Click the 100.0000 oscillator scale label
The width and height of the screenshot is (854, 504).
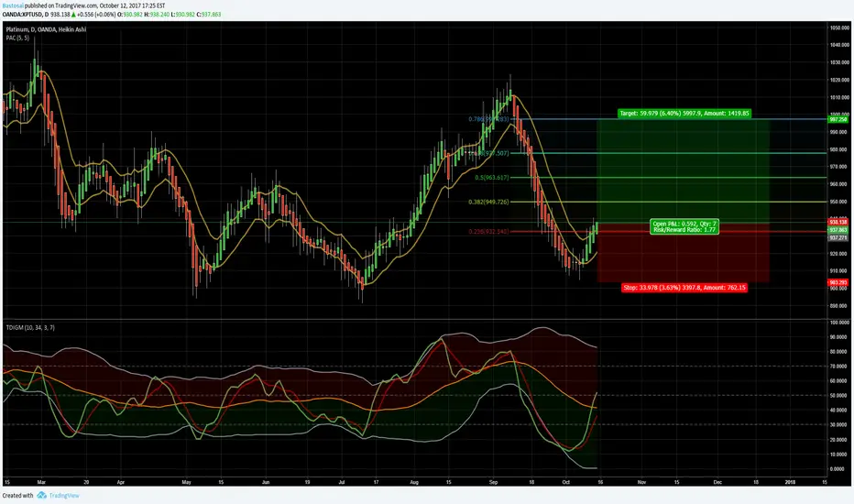click(x=839, y=323)
